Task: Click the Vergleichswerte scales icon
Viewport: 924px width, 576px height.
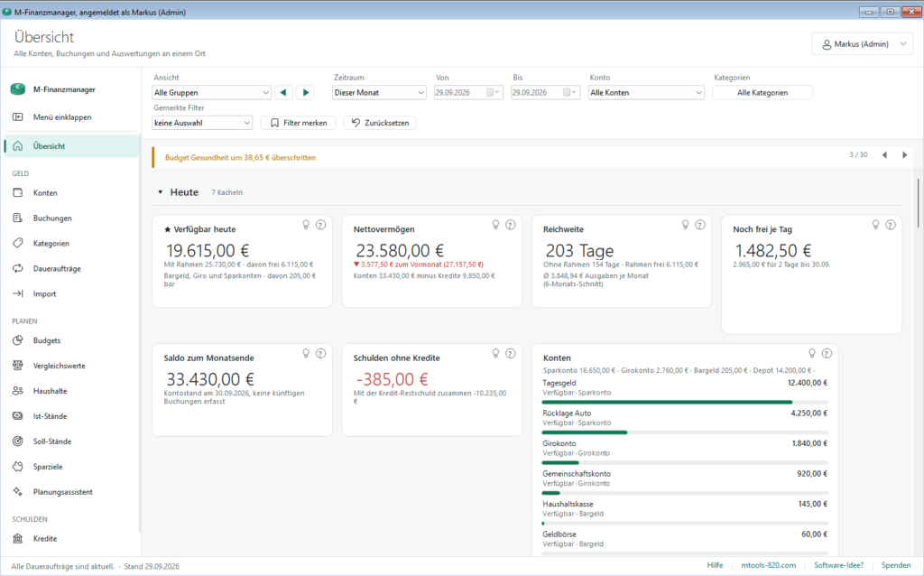Action: [x=18, y=366]
